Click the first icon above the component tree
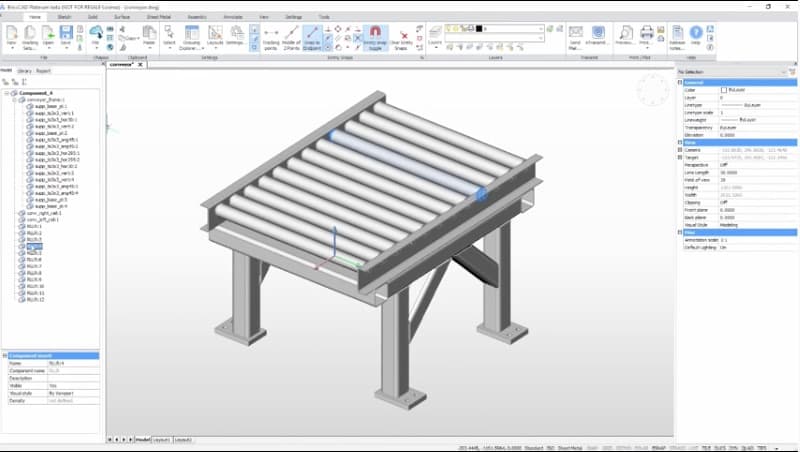This screenshot has height=452, width=800. [x=5, y=82]
